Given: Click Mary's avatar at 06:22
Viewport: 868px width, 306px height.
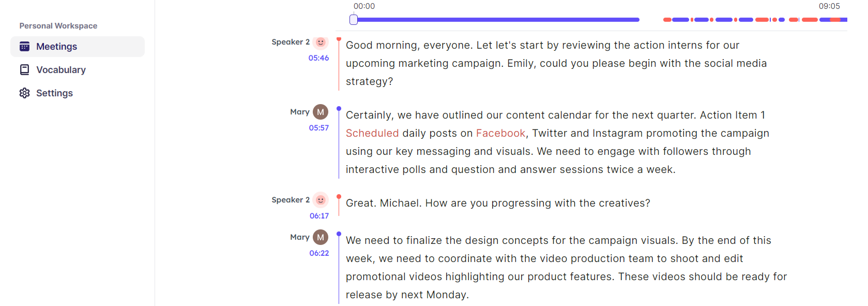Looking at the screenshot, I should click(321, 237).
